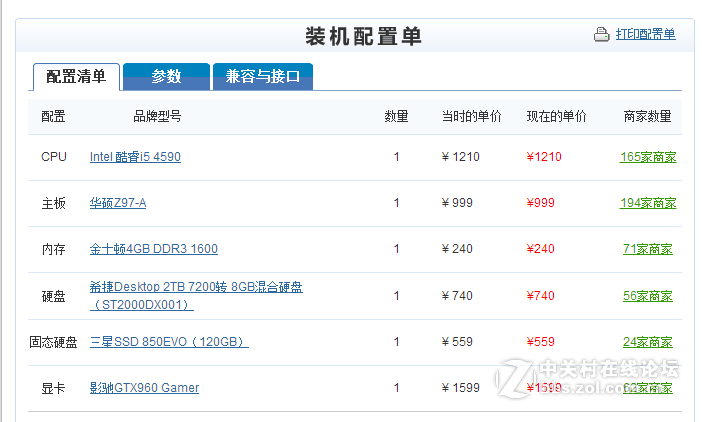Click the 装机配置单 title text
The height and width of the screenshot is (422, 702).
364,36
